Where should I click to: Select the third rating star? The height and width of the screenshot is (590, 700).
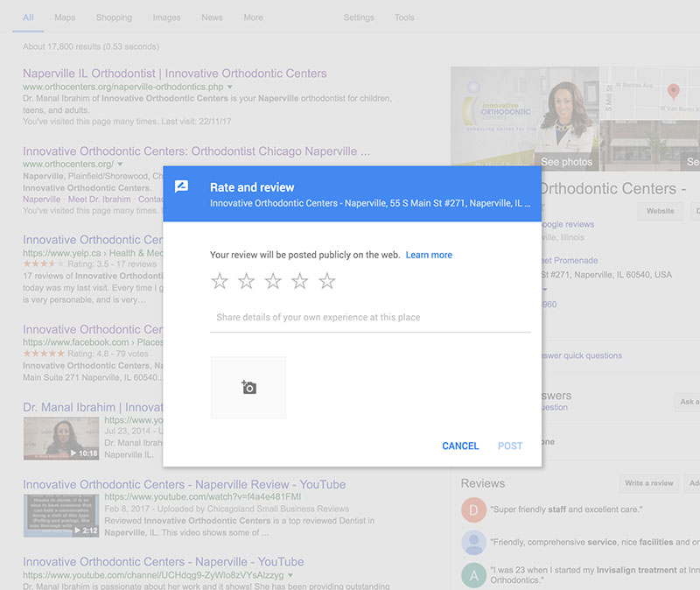pos(273,281)
